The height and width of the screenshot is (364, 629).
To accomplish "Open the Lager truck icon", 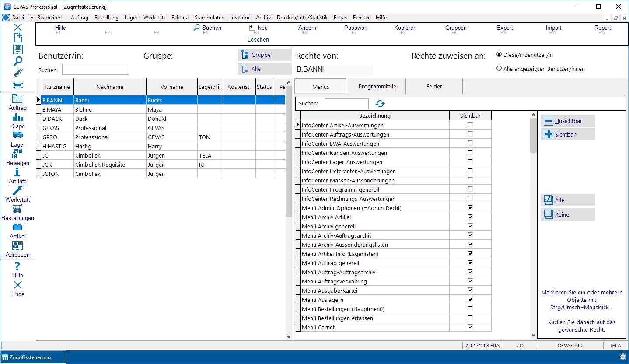I will pyautogui.click(x=17, y=135).
